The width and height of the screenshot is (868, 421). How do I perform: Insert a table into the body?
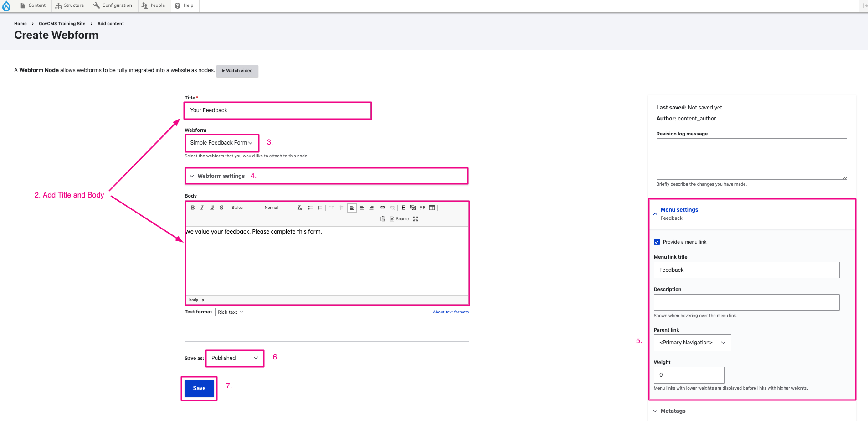[x=432, y=208]
